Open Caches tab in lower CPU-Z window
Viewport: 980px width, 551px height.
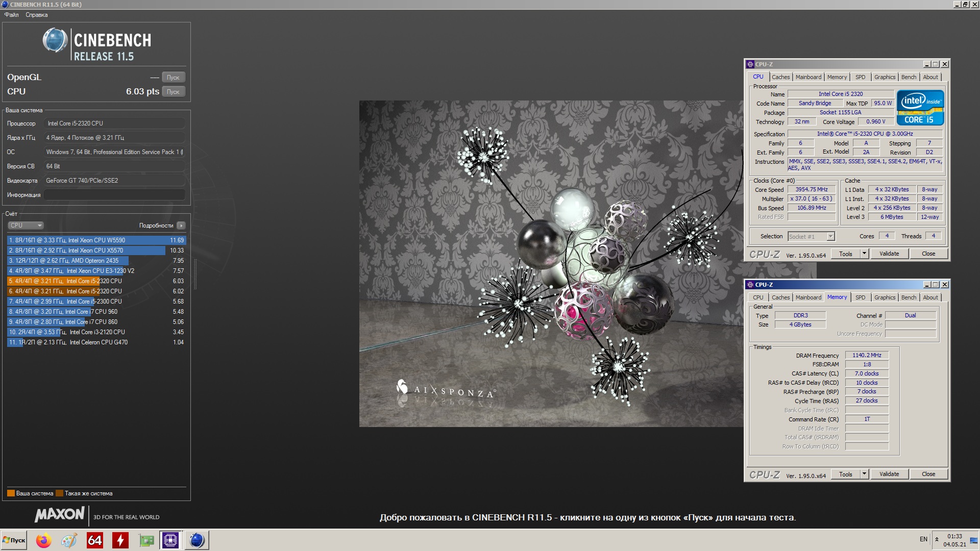(780, 297)
